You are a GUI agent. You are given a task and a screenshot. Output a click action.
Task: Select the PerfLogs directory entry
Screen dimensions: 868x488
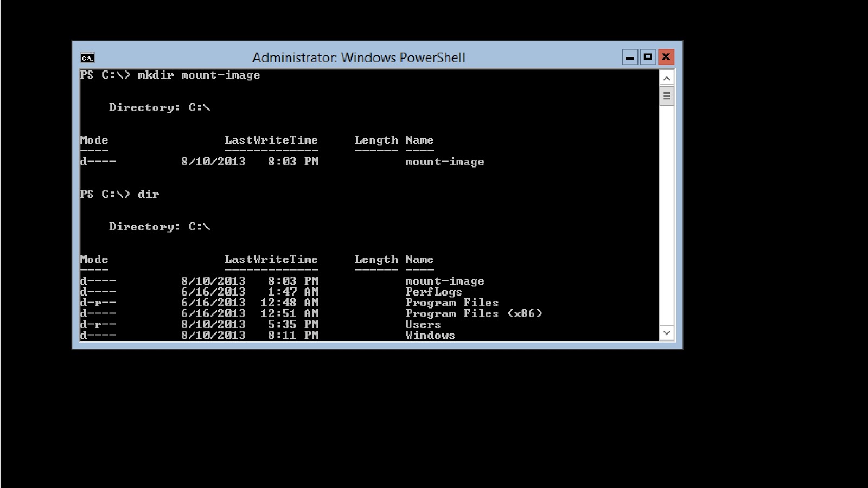pyautogui.click(x=434, y=292)
